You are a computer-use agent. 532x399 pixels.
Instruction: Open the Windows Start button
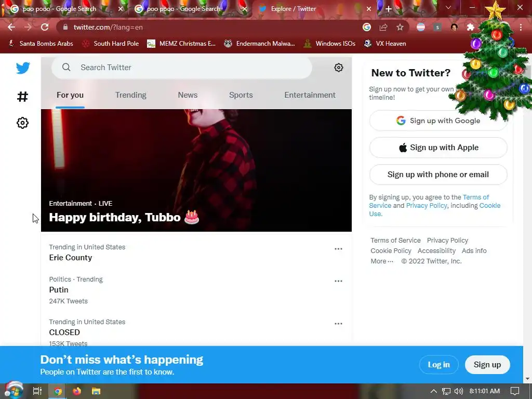point(13,391)
